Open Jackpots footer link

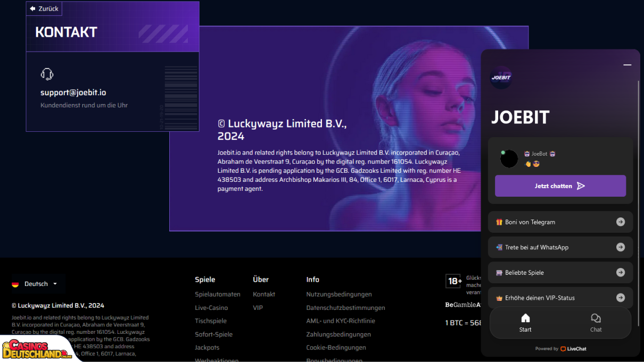coord(207,348)
